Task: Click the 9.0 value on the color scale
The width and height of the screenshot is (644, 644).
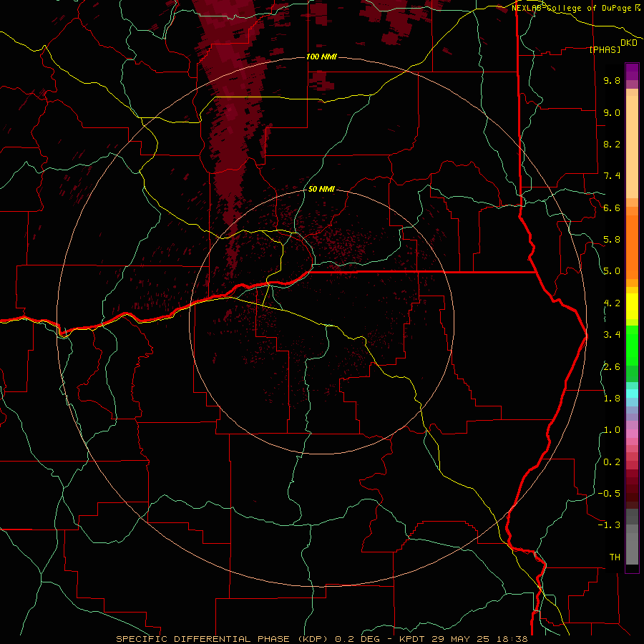Action: click(612, 112)
